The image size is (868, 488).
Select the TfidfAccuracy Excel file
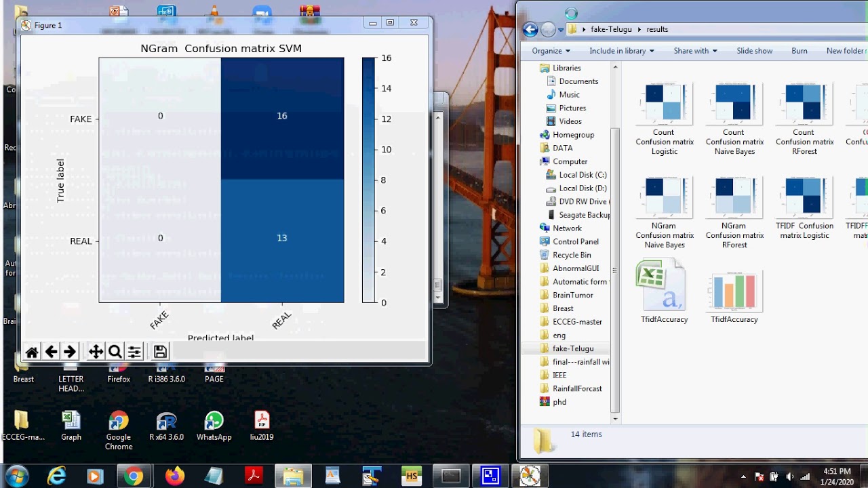[x=664, y=293]
